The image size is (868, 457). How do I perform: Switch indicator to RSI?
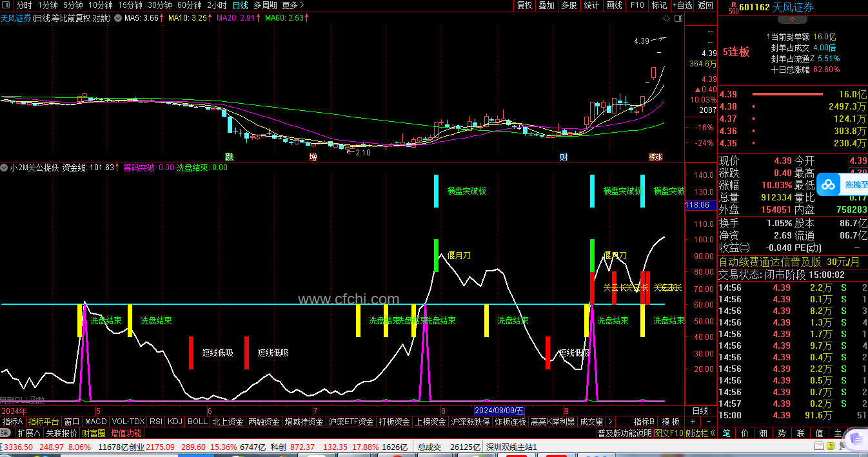(155, 422)
